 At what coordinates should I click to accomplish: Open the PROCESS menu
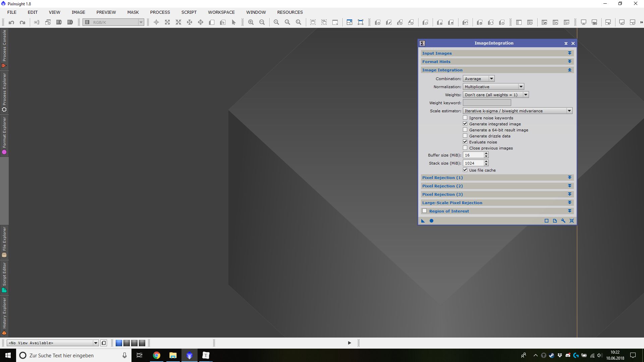point(160,12)
